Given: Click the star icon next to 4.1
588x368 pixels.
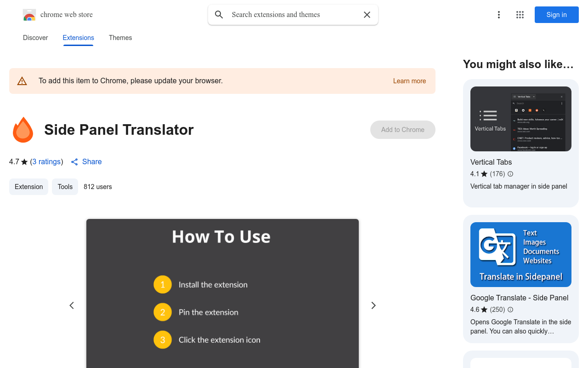Looking at the screenshot, I should (484, 174).
